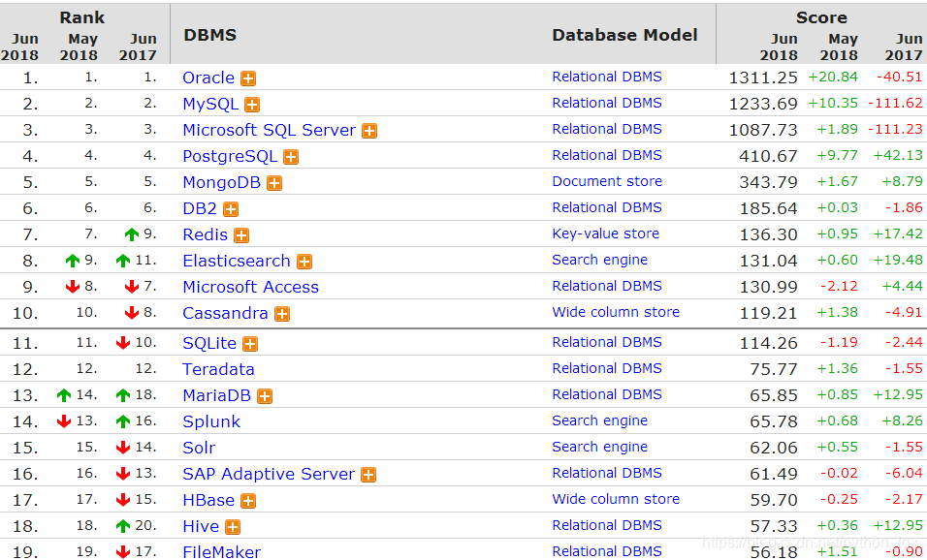Click the 1087.73 score value
Image resolution: width=927 pixels, height=560 pixels.
click(x=763, y=130)
